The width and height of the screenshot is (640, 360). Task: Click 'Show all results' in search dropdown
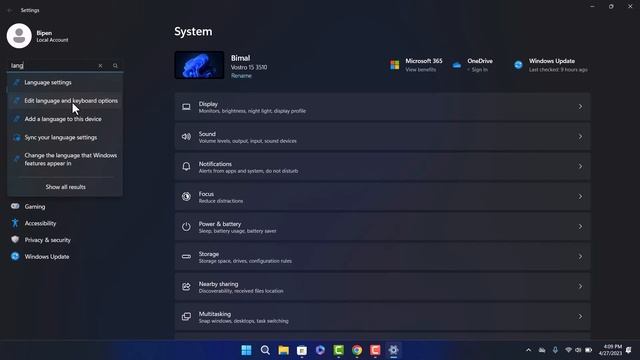66,187
